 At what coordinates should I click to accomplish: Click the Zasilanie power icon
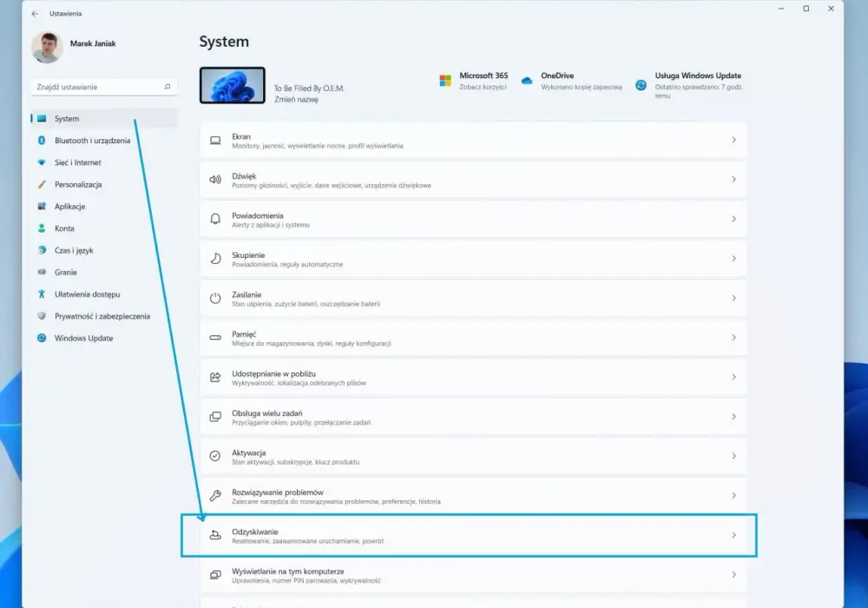pyautogui.click(x=215, y=299)
